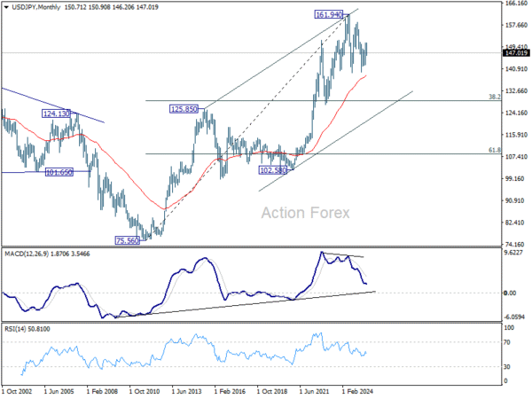This screenshot has height=399, width=532.
Task: Click the RSI 70 level label
Action: (x=507, y=342)
